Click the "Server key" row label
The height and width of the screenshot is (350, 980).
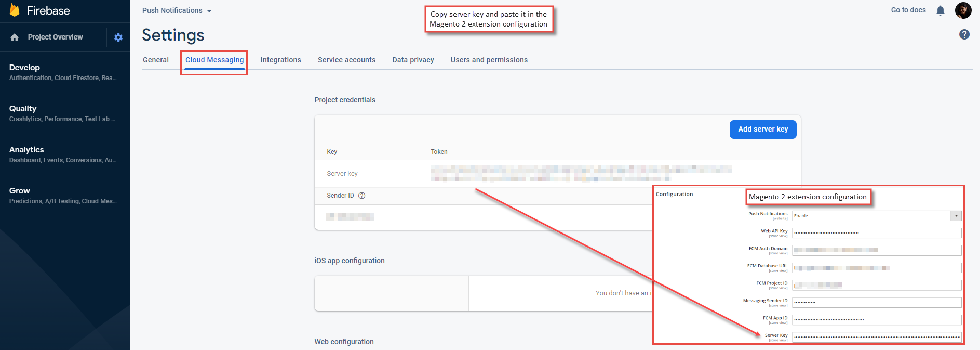point(342,174)
